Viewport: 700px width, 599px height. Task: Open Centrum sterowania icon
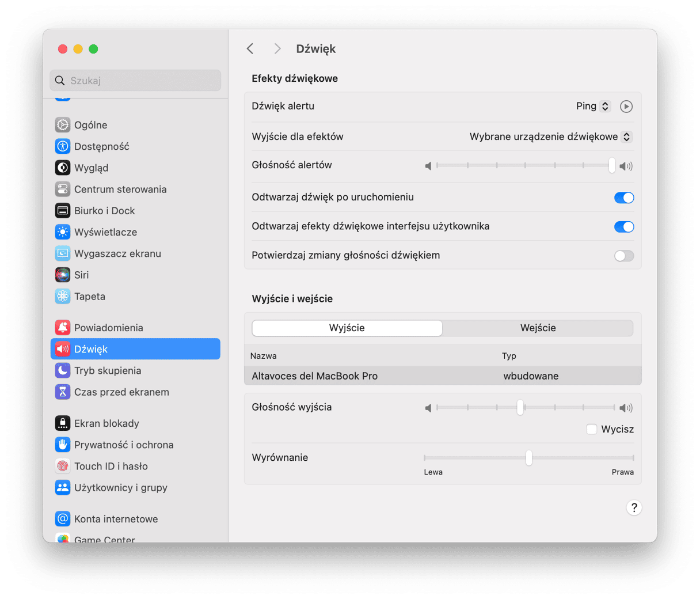(63, 189)
